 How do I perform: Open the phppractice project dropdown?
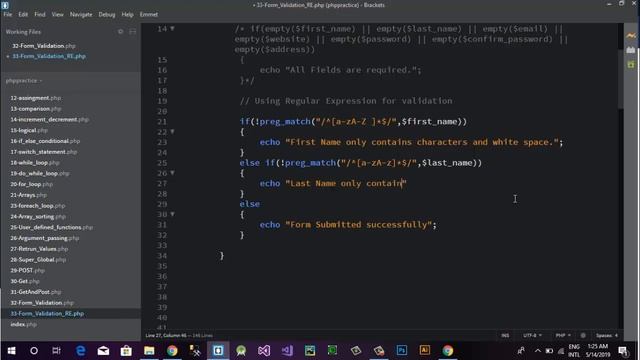pyautogui.click(x=24, y=81)
